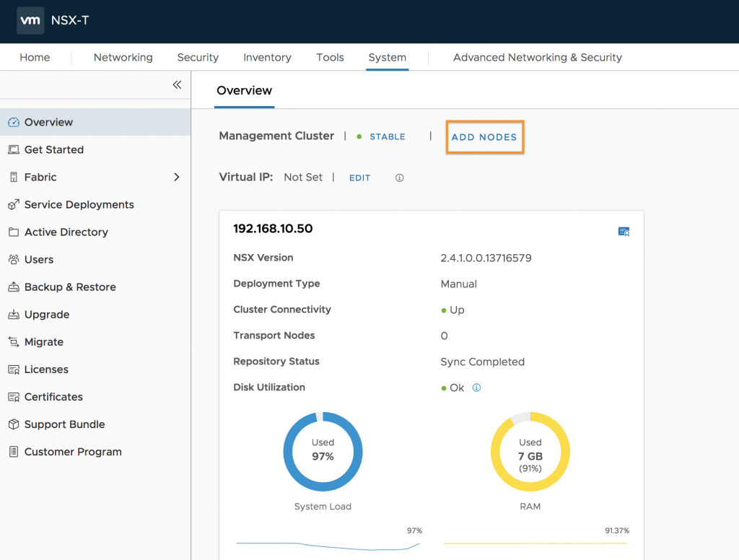Screen dimensions: 739x560
Task: Click the RAM usage donut chart
Action: [x=530, y=452]
